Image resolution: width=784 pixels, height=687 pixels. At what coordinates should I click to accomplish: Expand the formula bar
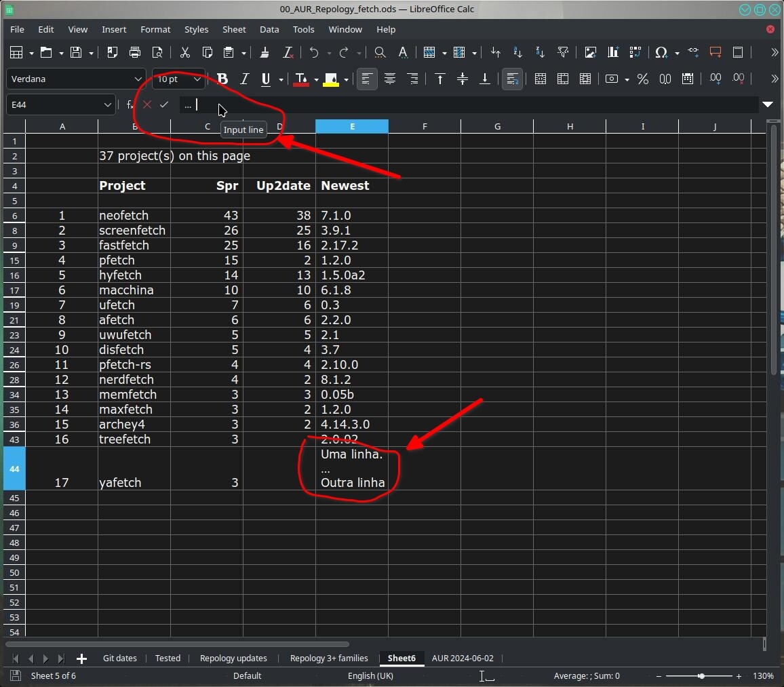coord(768,104)
